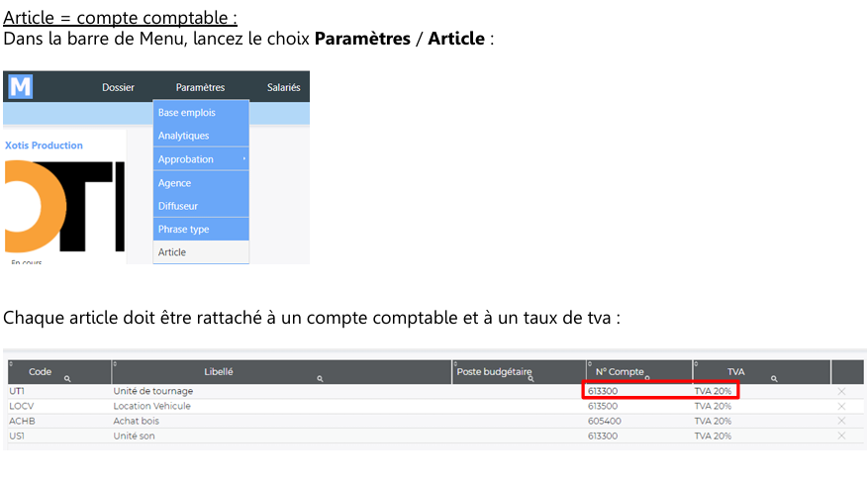The width and height of the screenshot is (868, 485).
Task: Click the Xotis Production link
Action: [45, 145]
